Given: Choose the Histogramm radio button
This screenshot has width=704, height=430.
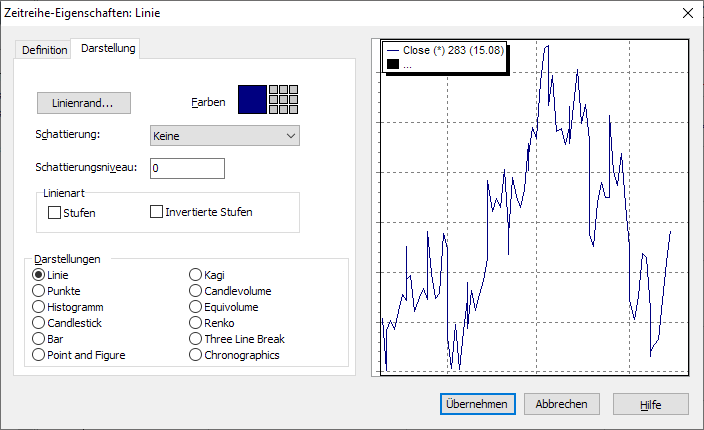Looking at the screenshot, I should (39, 307).
